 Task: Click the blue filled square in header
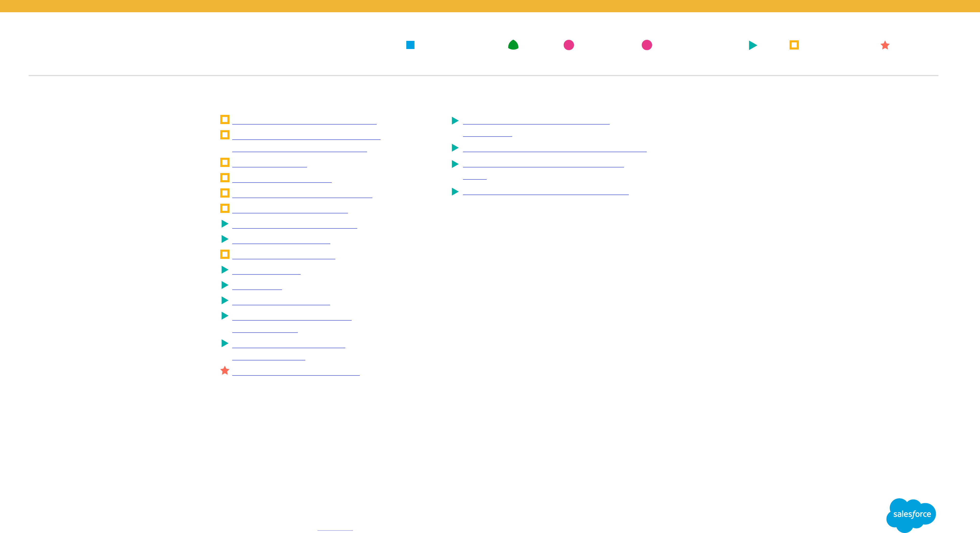click(410, 45)
